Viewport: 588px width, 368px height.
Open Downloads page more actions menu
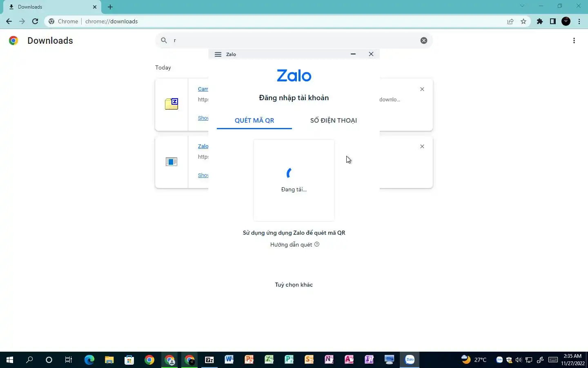tap(574, 40)
